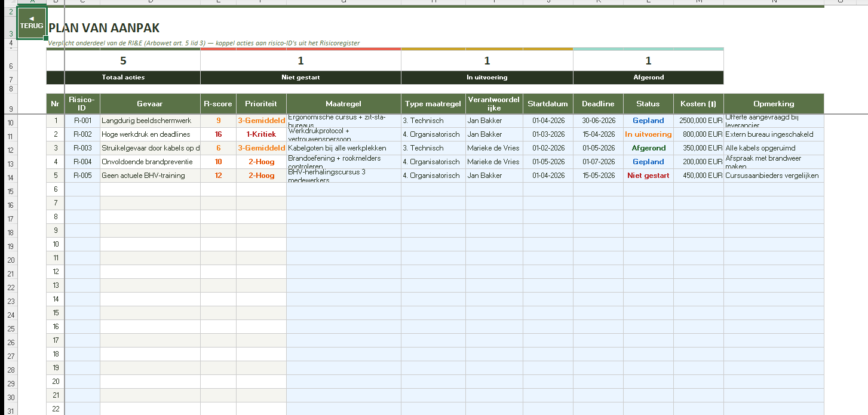
Task: Select the Niet gestart summary label
Action: (x=300, y=77)
